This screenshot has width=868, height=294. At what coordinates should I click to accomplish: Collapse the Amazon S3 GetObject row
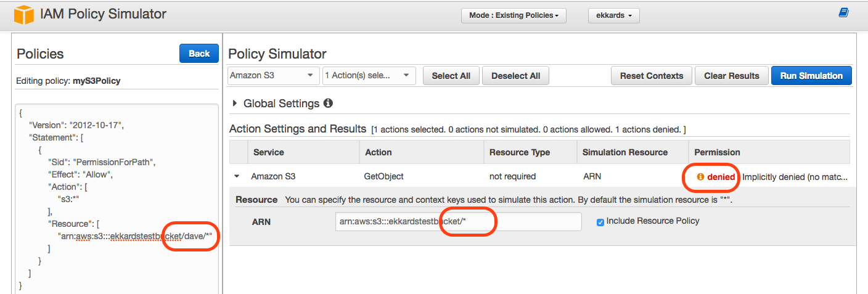tap(237, 176)
